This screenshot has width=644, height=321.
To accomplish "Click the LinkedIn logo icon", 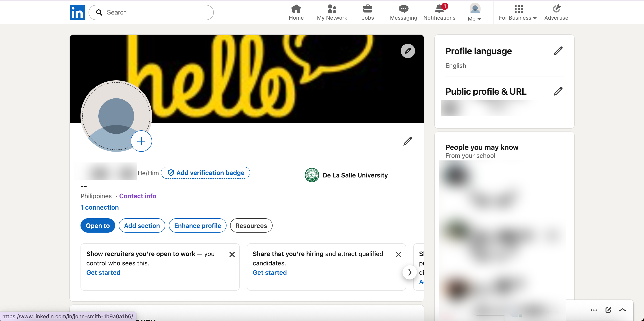I will coord(77,12).
